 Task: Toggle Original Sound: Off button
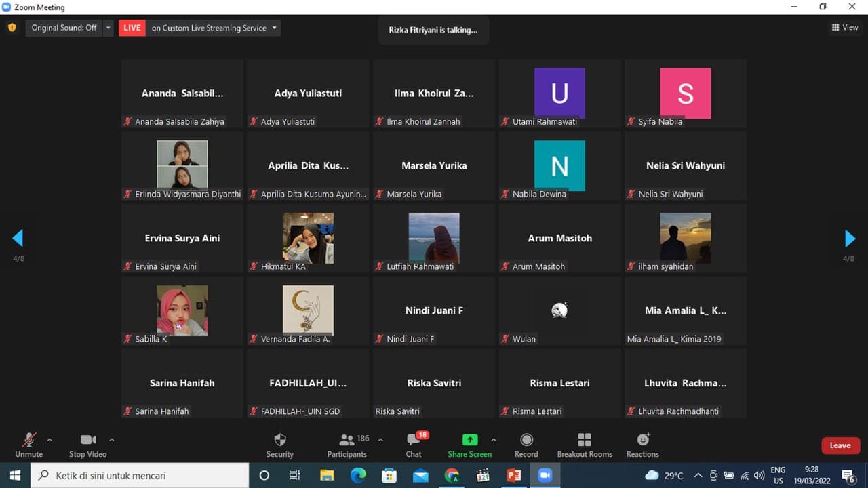tap(64, 28)
